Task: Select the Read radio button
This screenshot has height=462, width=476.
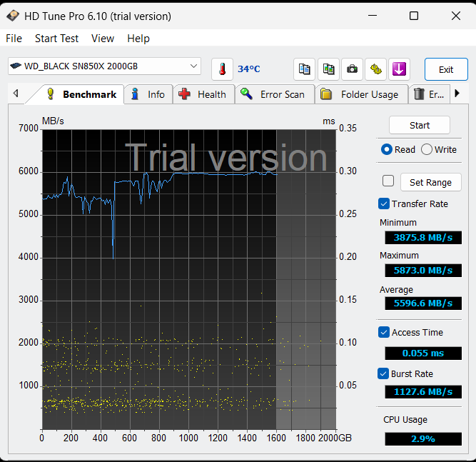Action: tap(387, 149)
